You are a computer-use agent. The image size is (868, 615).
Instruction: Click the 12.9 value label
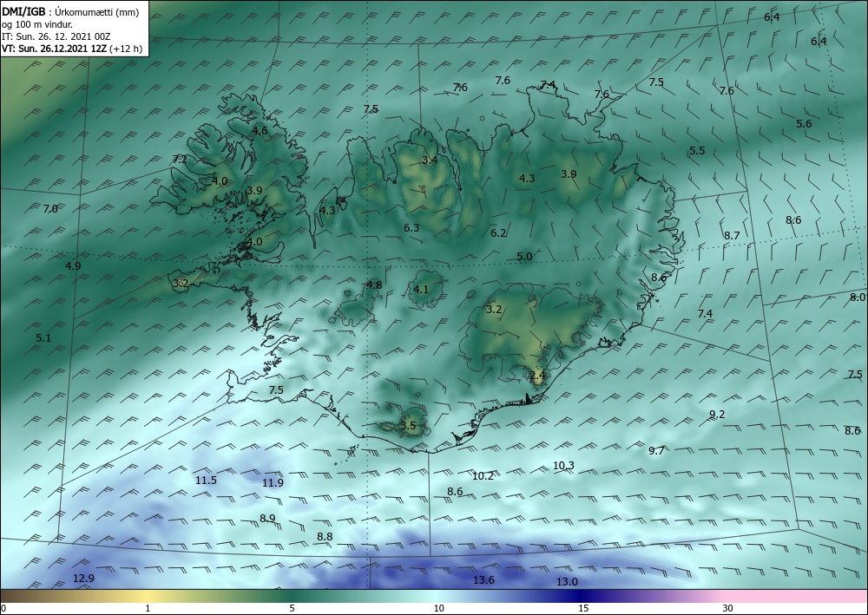(x=83, y=578)
